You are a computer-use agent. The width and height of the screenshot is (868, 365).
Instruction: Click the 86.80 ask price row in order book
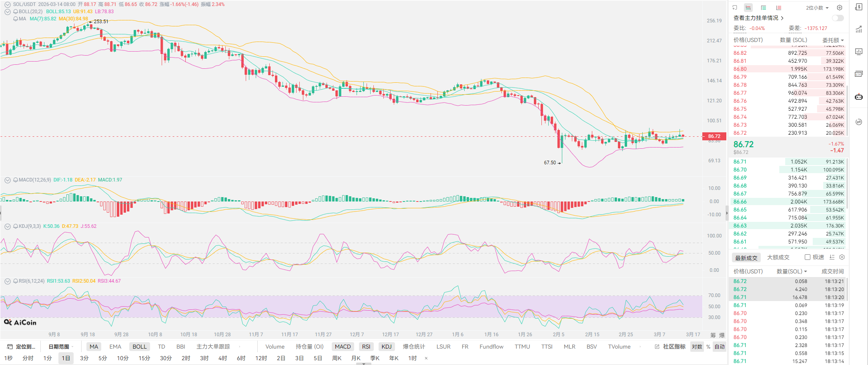coord(740,69)
